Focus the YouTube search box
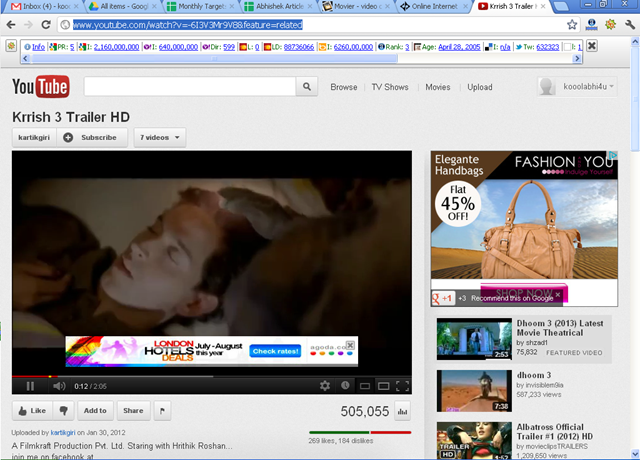Screen dimensions: 640x460 (x=190, y=87)
